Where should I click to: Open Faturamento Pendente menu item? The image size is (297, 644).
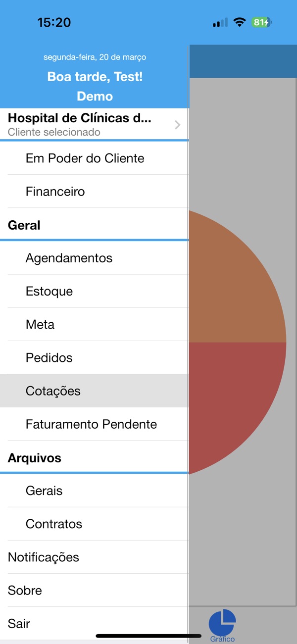(92, 424)
